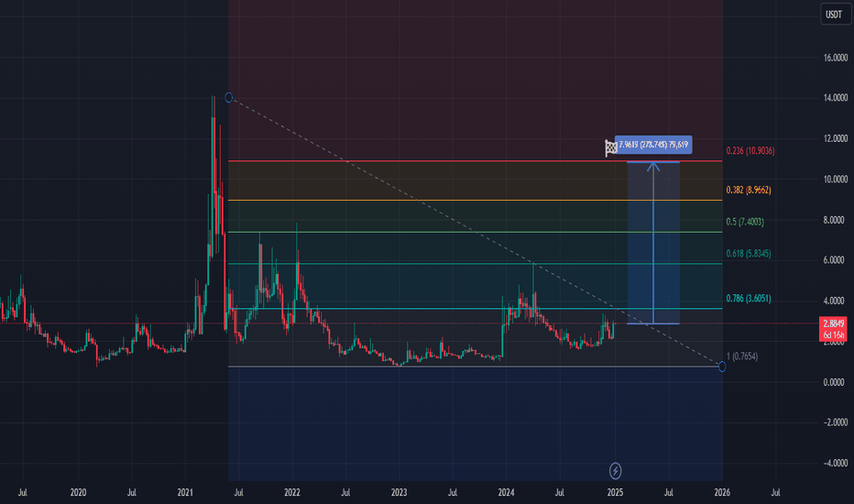Click the -4.0000 price axis label

tap(834, 463)
